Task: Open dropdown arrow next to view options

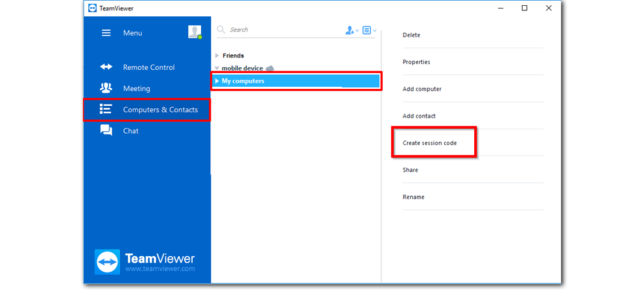Action: click(374, 31)
